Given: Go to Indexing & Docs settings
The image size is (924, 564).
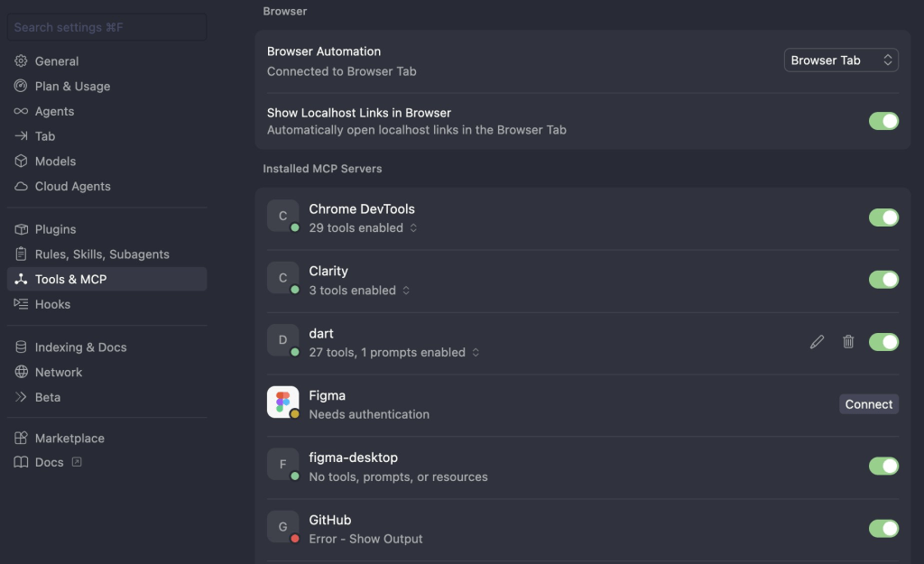Looking at the screenshot, I should 80,347.
